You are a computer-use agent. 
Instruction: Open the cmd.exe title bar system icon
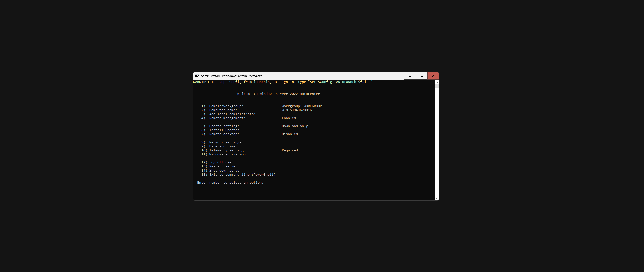(x=197, y=76)
